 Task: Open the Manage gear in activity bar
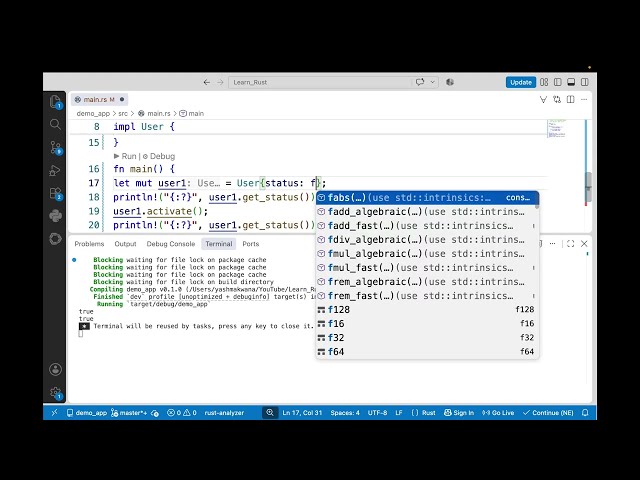tap(55, 393)
